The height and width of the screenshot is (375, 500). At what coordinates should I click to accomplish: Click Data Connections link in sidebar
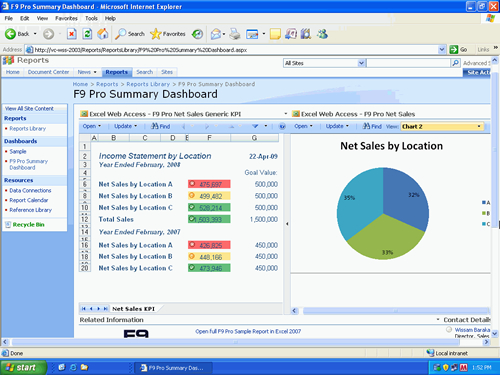(x=30, y=191)
